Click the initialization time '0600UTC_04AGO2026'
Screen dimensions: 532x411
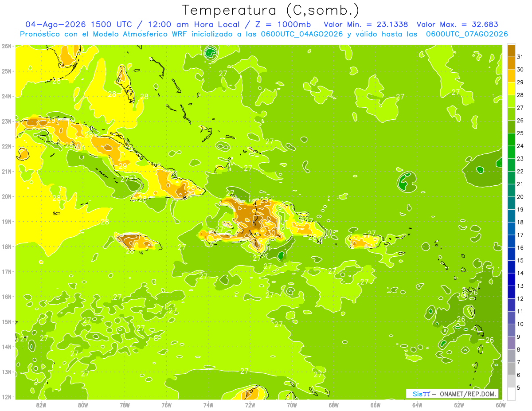(x=302, y=34)
